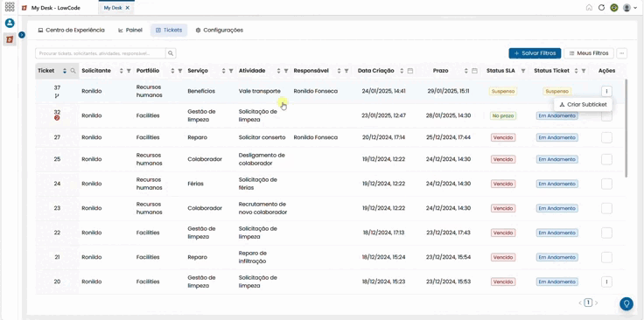Sort by Status Ticket column
The image size is (644, 320).
tap(577, 71)
